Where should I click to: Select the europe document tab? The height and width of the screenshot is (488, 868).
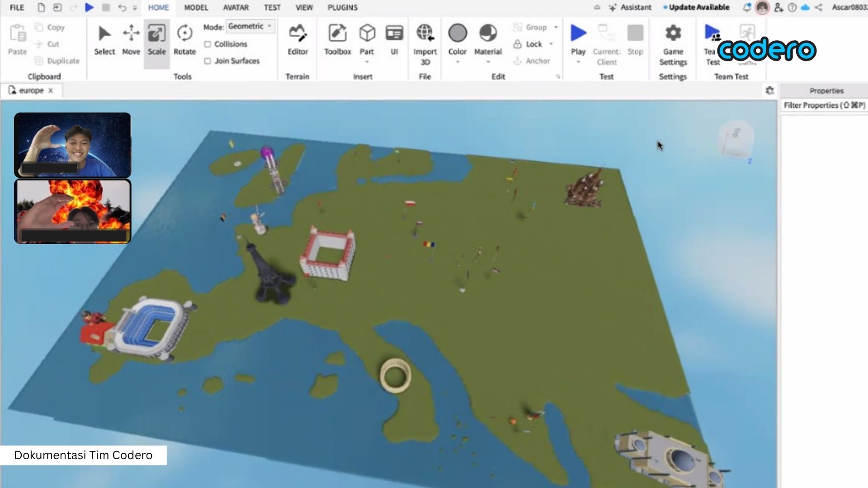pyautogui.click(x=32, y=90)
